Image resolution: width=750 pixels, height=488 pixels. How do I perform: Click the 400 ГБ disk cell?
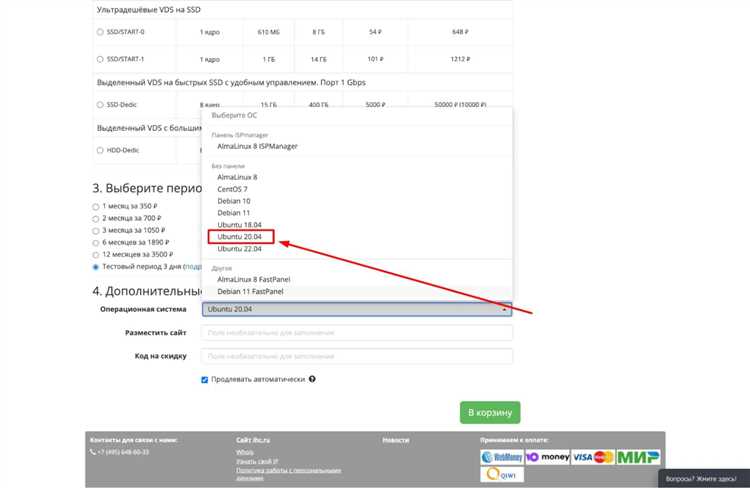pyautogui.click(x=319, y=104)
